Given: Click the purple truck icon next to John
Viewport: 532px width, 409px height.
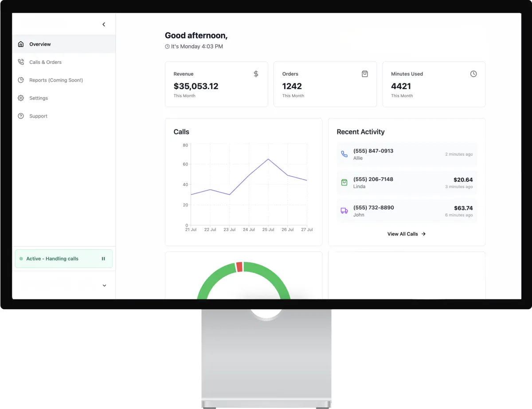Looking at the screenshot, I should point(344,211).
